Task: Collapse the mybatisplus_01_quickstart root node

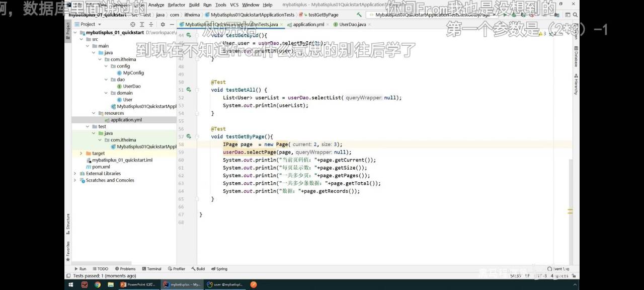Action: 75,32
